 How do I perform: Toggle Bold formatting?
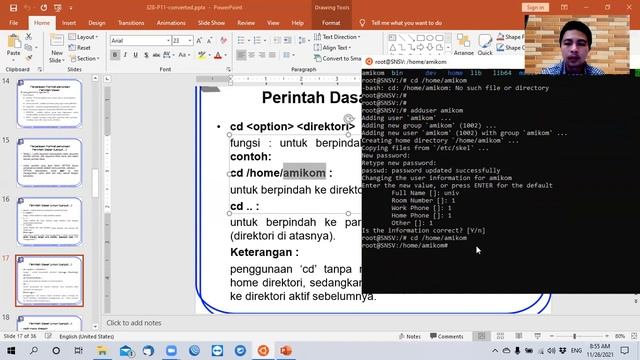(x=115, y=55)
